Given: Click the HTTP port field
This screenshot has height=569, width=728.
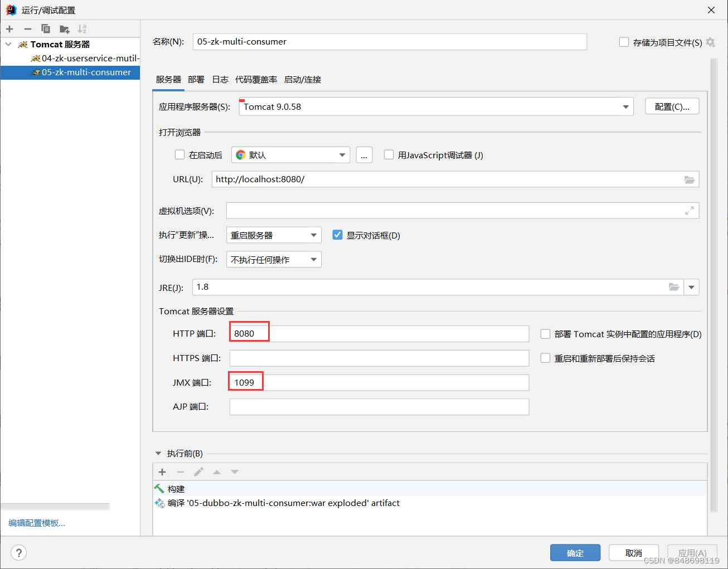Looking at the screenshot, I should (379, 334).
